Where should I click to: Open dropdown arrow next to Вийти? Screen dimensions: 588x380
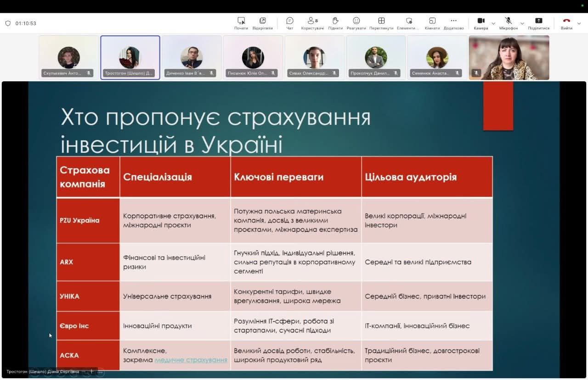click(579, 23)
